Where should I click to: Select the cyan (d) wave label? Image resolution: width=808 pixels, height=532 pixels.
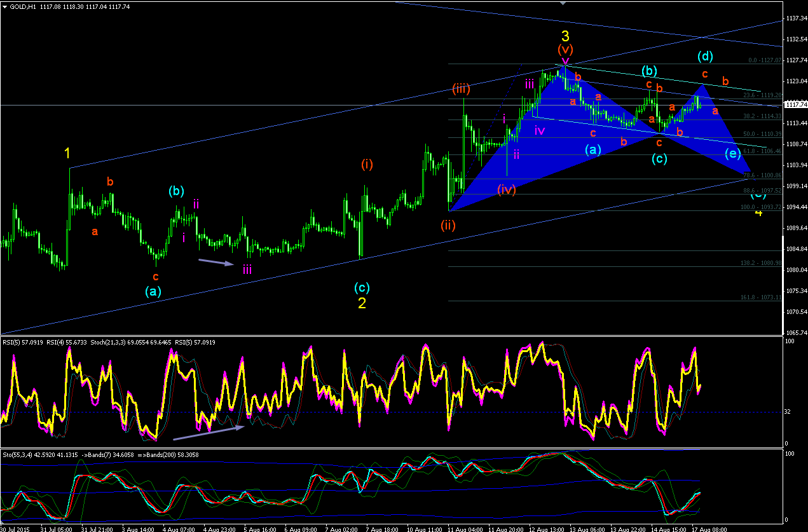coord(704,56)
